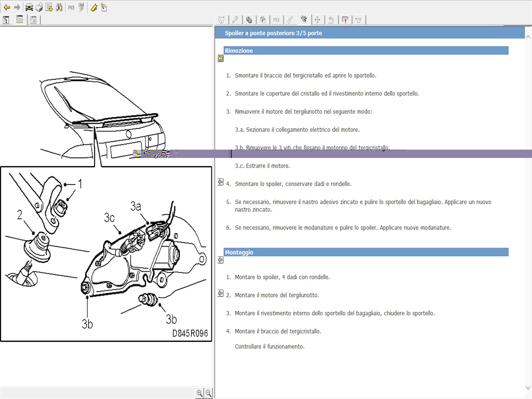Switch to the tree structure view tab
532x399 pixels.
pyautogui.click(x=6, y=20)
